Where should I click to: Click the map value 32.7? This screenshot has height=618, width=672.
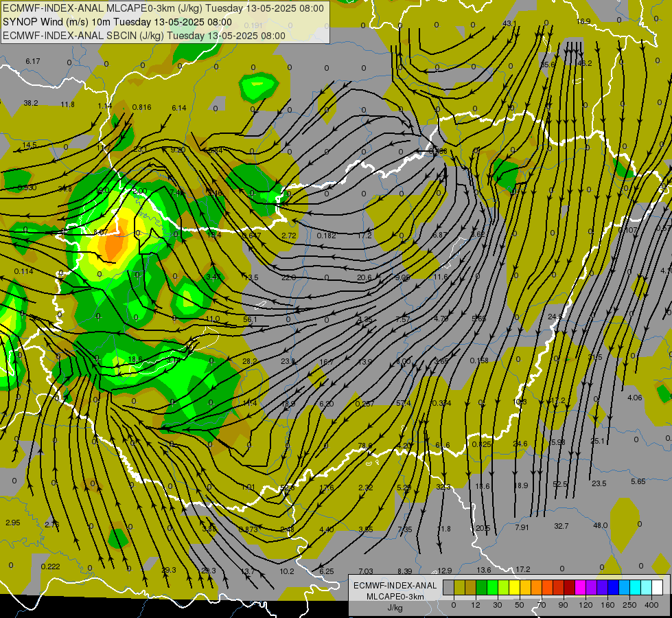click(x=561, y=526)
